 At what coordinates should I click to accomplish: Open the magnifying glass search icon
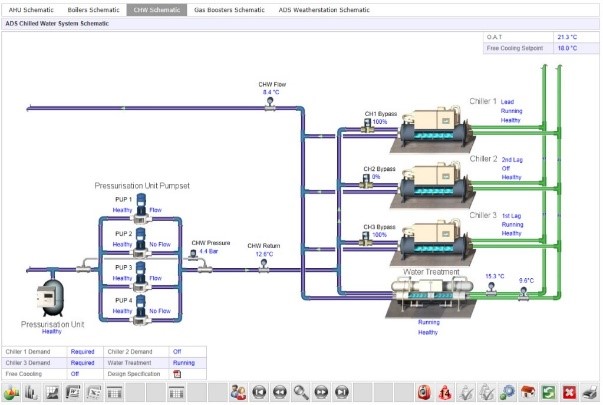(x=301, y=392)
